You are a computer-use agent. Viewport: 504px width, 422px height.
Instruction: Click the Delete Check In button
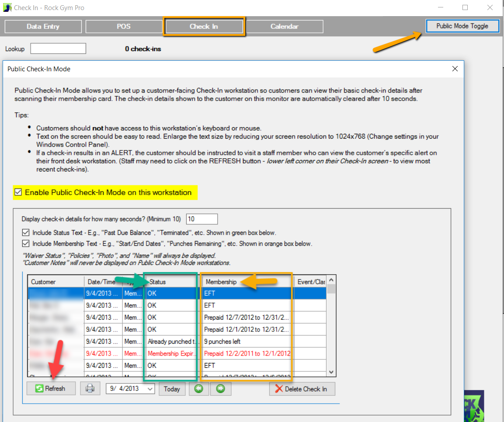pyautogui.click(x=302, y=389)
